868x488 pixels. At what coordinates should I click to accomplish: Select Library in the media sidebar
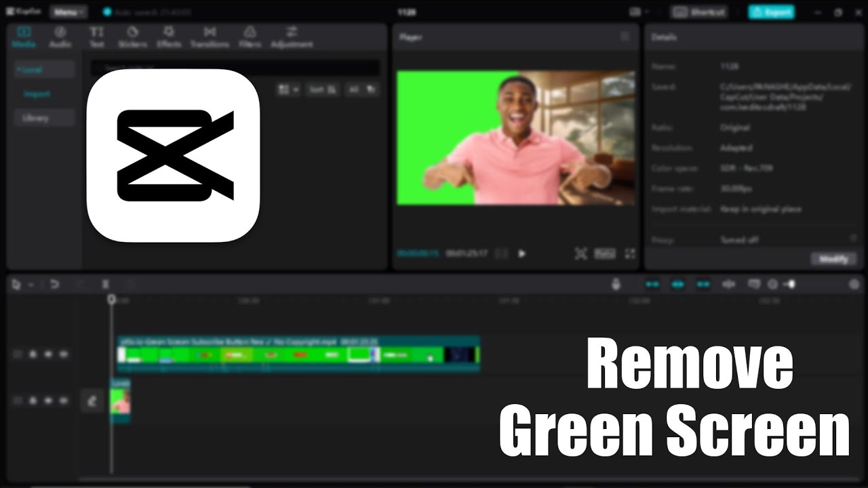(44, 118)
